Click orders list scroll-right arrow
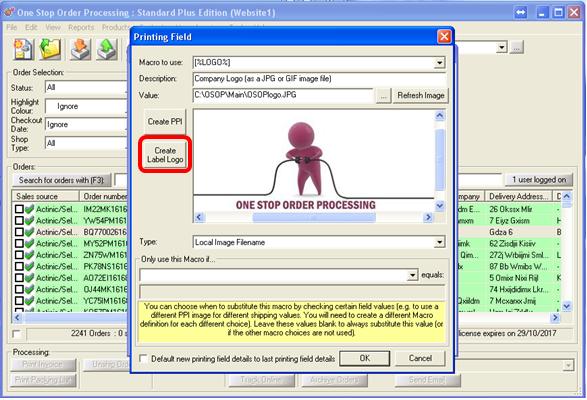This screenshot has height=400, width=587. click(x=555, y=318)
